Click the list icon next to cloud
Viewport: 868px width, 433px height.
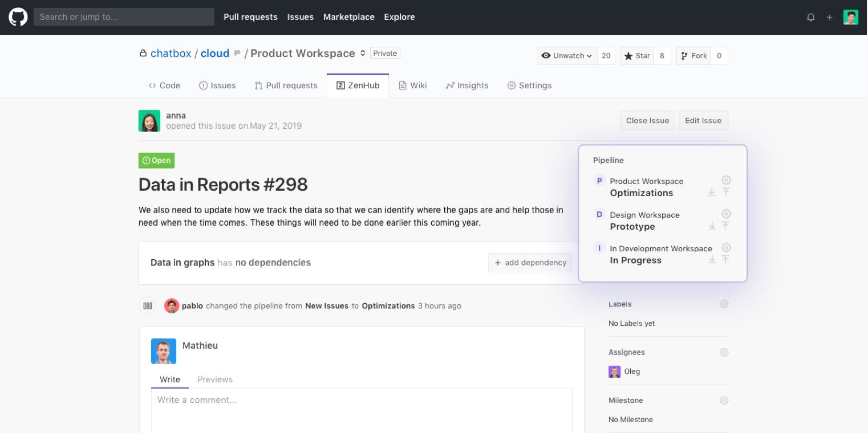237,53
